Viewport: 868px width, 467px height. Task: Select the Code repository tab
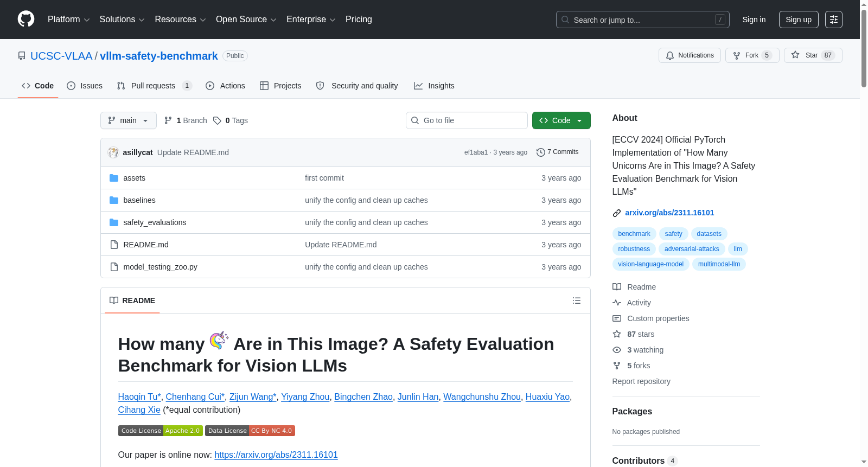(37, 86)
